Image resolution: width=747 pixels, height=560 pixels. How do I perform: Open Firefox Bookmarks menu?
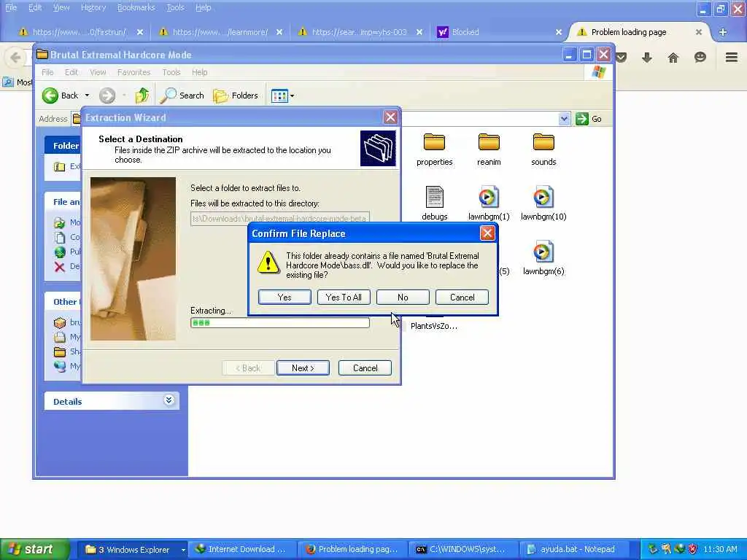click(x=136, y=7)
